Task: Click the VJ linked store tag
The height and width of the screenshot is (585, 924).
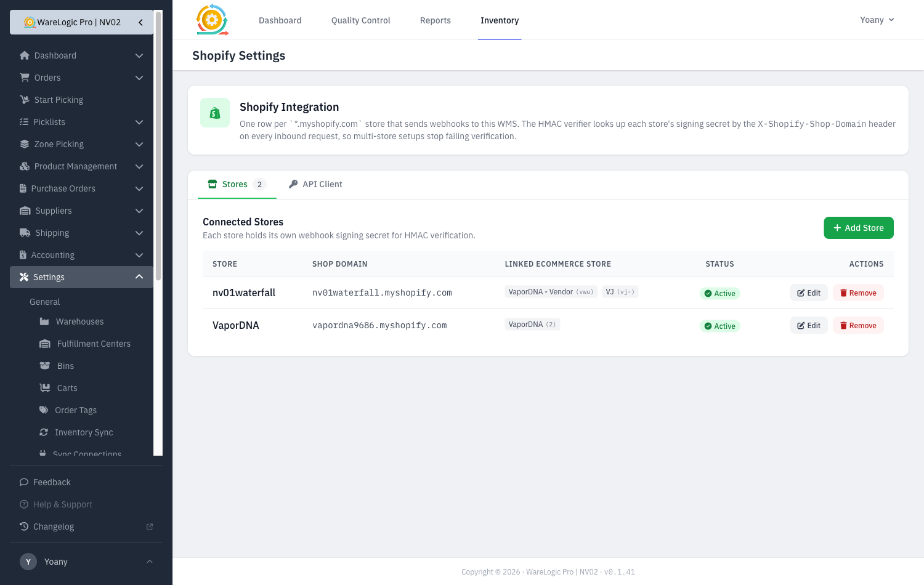Action: (x=620, y=292)
